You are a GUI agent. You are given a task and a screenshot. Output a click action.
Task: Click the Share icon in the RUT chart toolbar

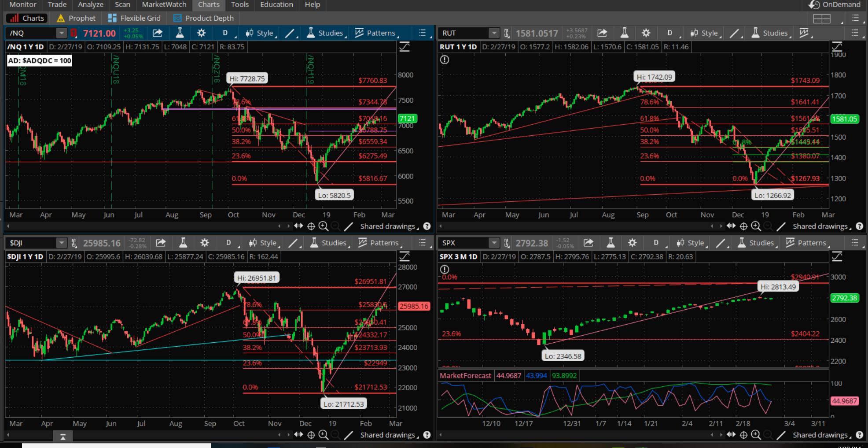[602, 33]
